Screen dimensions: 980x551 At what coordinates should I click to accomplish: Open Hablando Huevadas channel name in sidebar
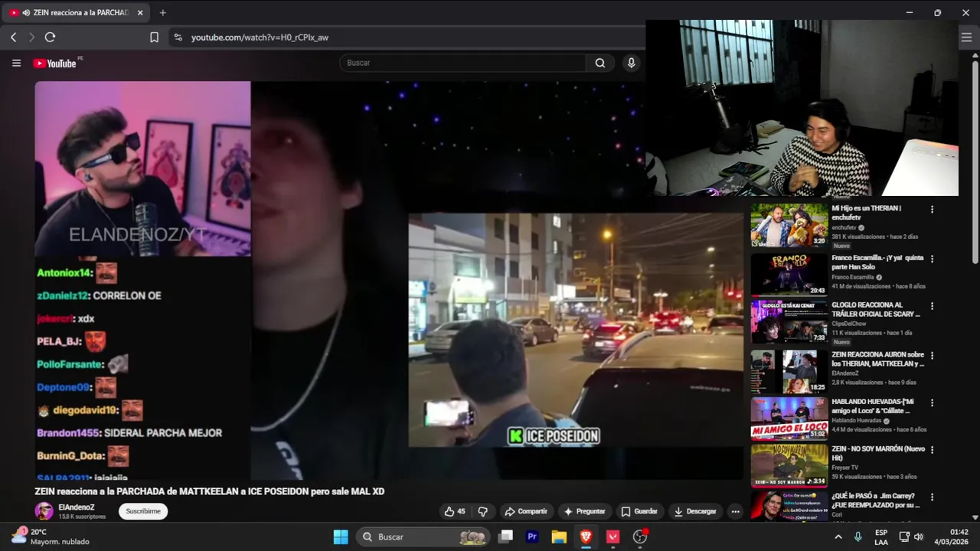pyautogui.click(x=857, y=421)
